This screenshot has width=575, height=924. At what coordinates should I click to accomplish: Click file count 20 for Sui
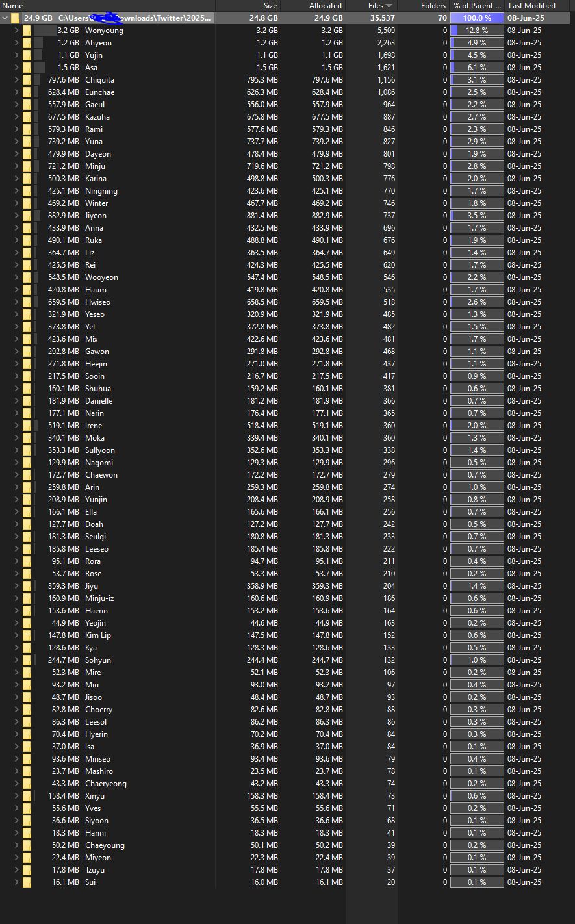click(390, 882)
